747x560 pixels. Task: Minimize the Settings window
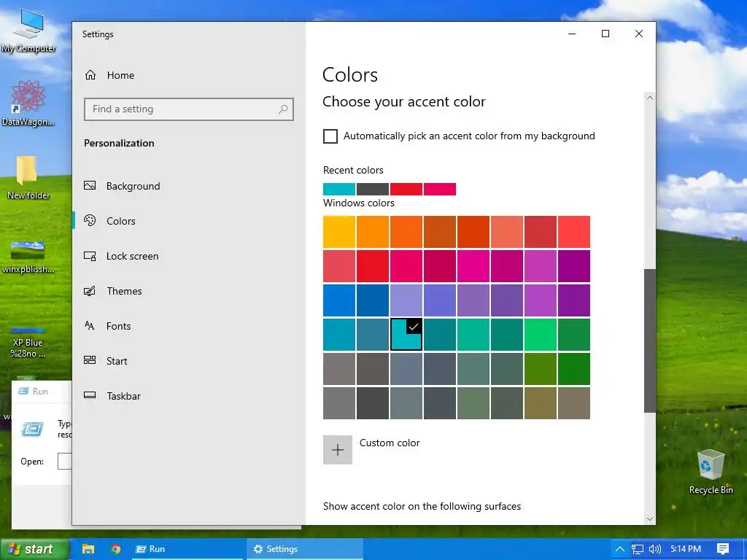click(572, 34)
